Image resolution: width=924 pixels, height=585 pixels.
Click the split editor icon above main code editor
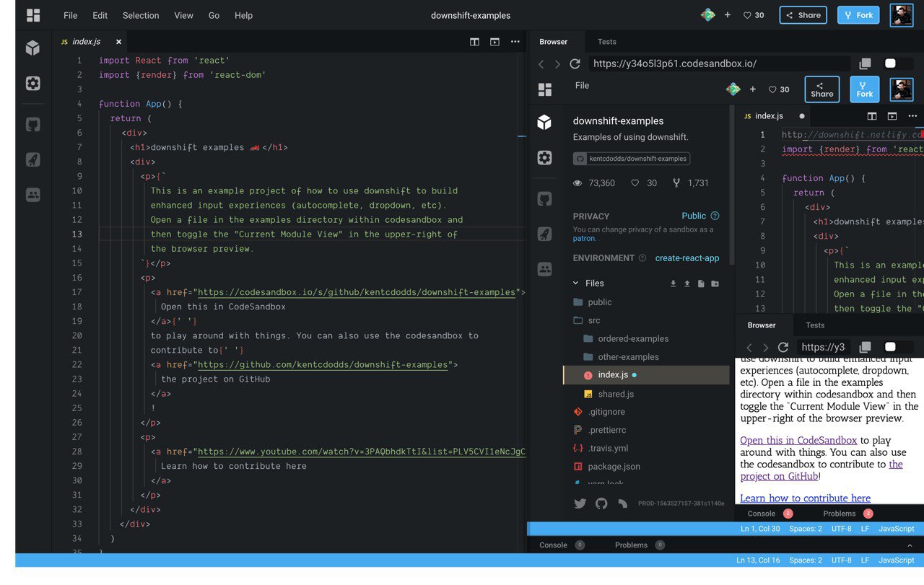tap(474, 42)
